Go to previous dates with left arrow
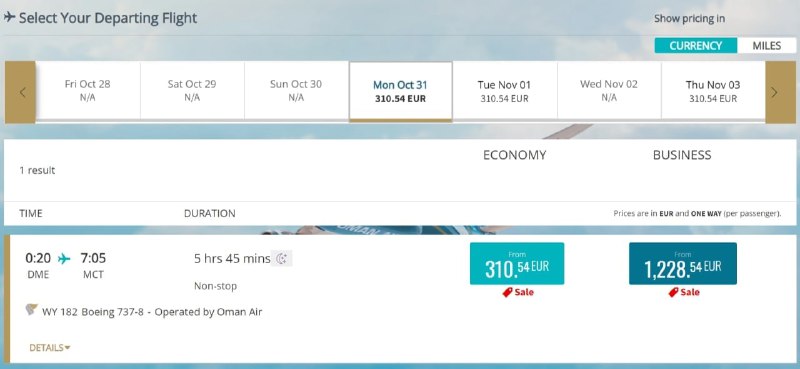 [x=20, y=92]
